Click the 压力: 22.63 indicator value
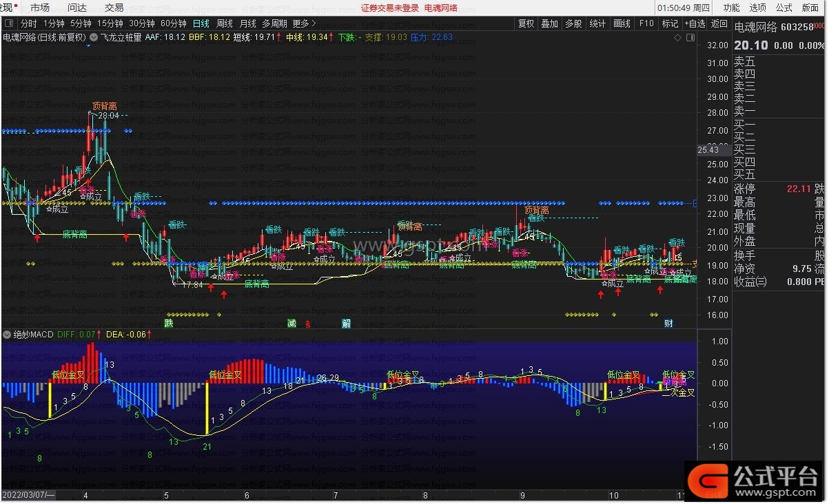Viewport: 829px width, 504px height. tap(431, 37)
